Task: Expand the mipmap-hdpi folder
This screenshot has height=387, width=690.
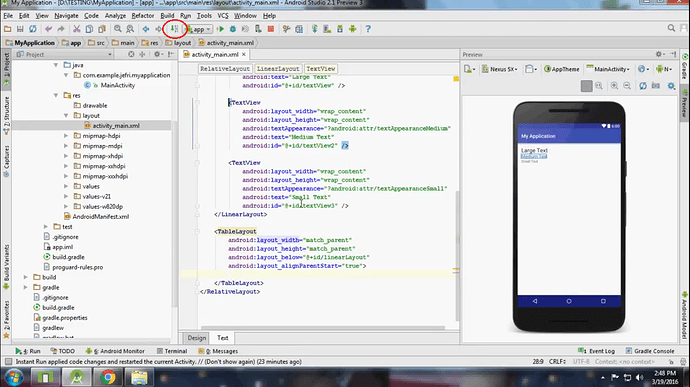Action: pos(66,136)
